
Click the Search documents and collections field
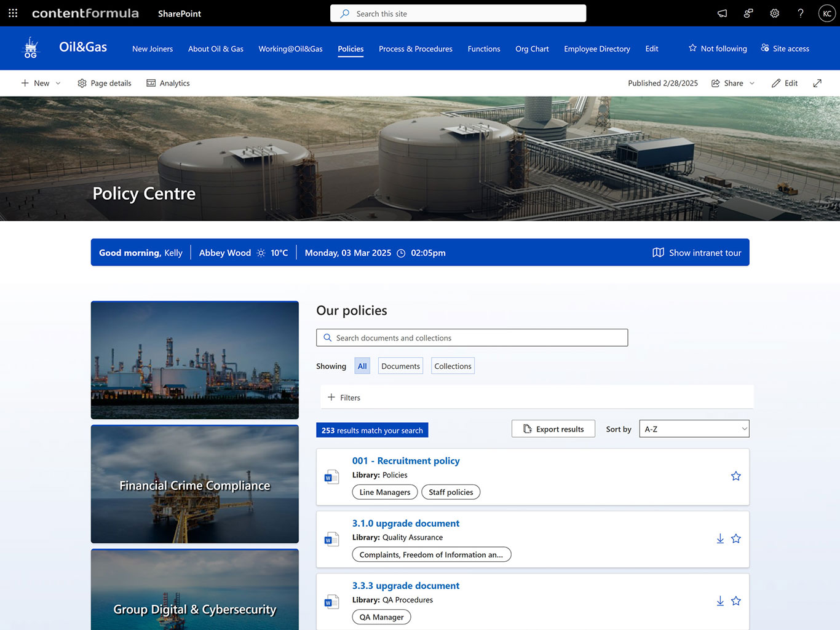472,338
